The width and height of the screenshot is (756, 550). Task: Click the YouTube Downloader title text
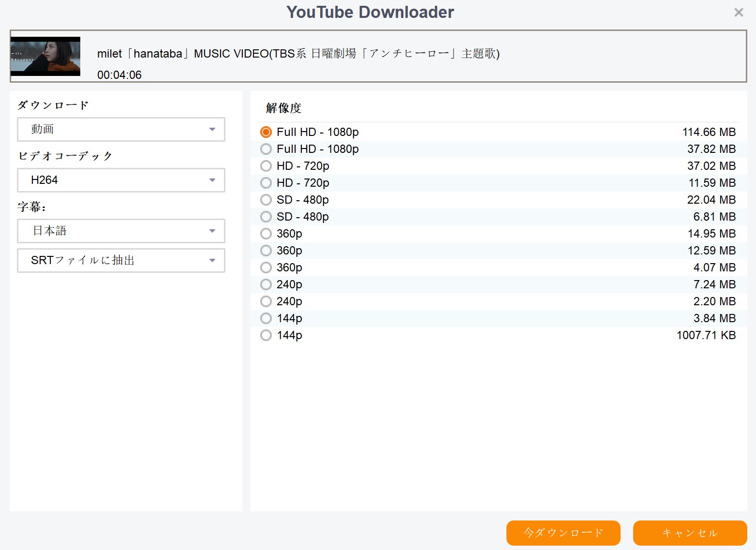(x=370, y=12)
